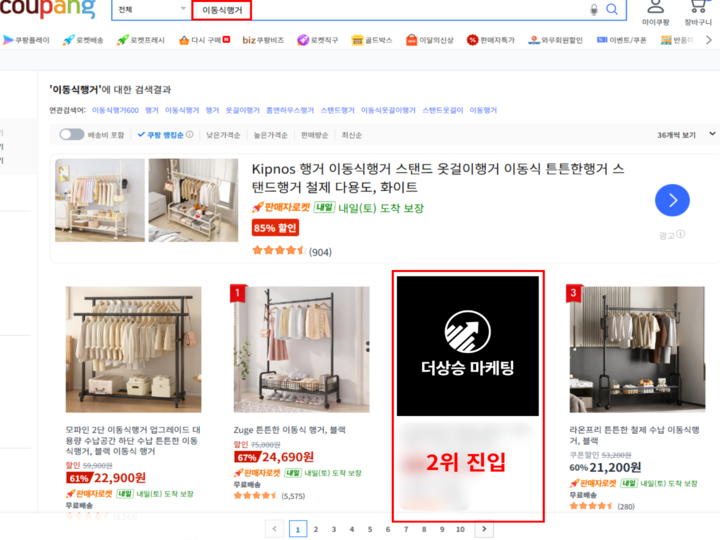Go to next pagination page arrow
720x540 pixels.
point(484,529)
